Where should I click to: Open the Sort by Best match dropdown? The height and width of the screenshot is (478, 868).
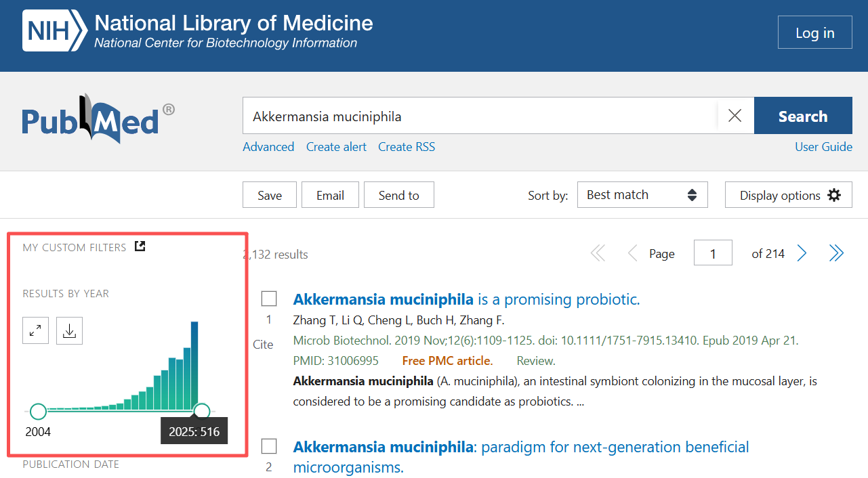[x=642, y=195]
